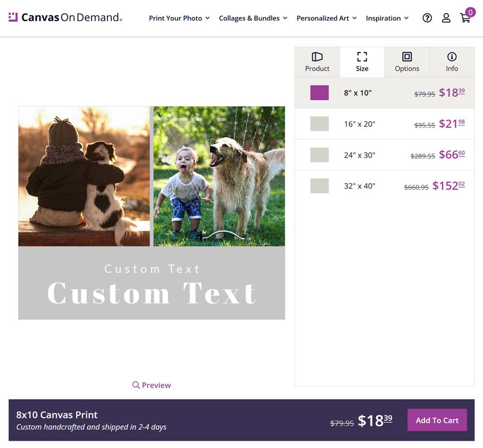Viewport: 483px width, 448px height.
Task: Select the Options panel icon
Action: 406,57
